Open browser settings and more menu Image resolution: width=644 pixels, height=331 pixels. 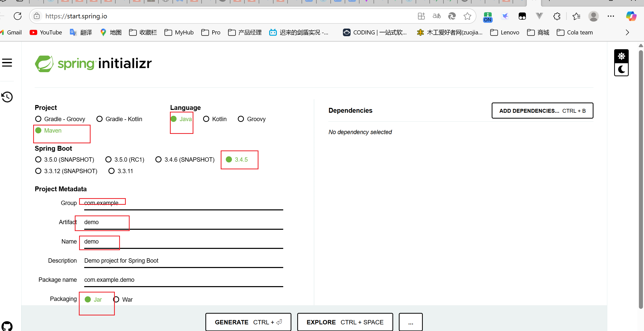(611, 16)
